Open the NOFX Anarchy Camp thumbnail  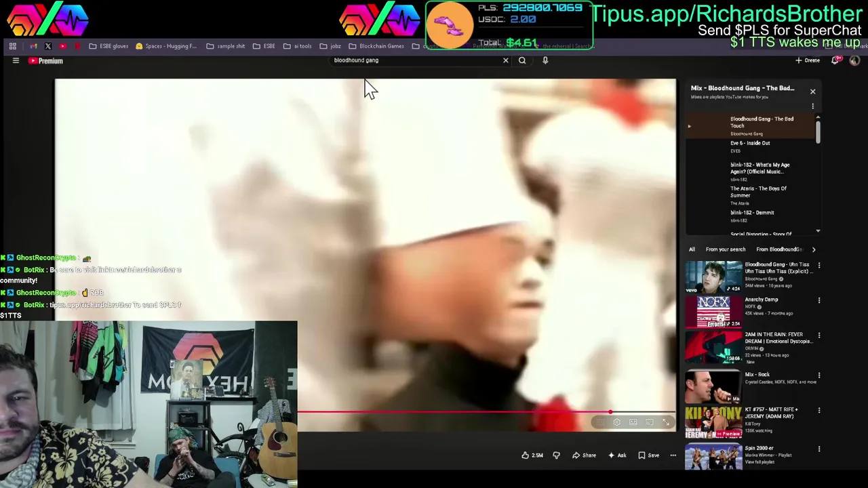(713, 312)
